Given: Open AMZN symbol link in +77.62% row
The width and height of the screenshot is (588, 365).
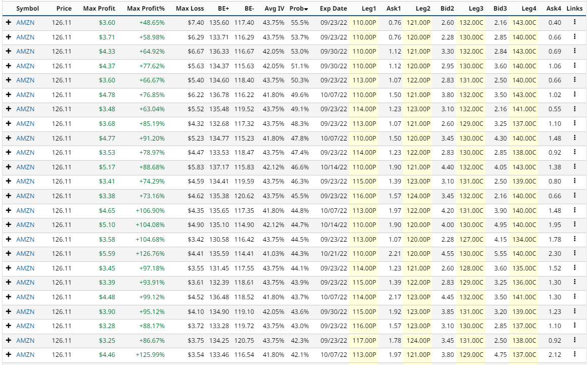Looking at the screenshot, I should pyautogui.click(x=25, y=66).
